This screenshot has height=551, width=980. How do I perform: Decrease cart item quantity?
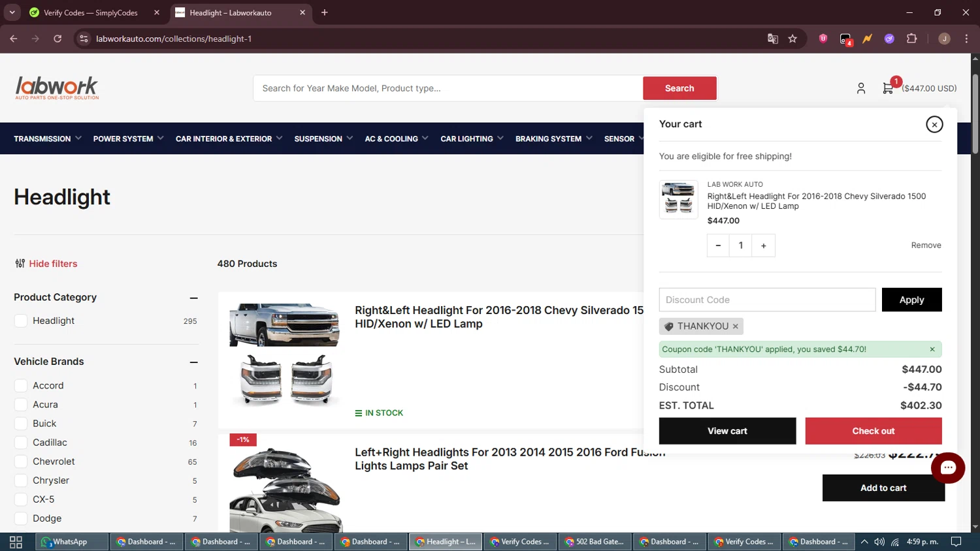click(x=718, y=245)
